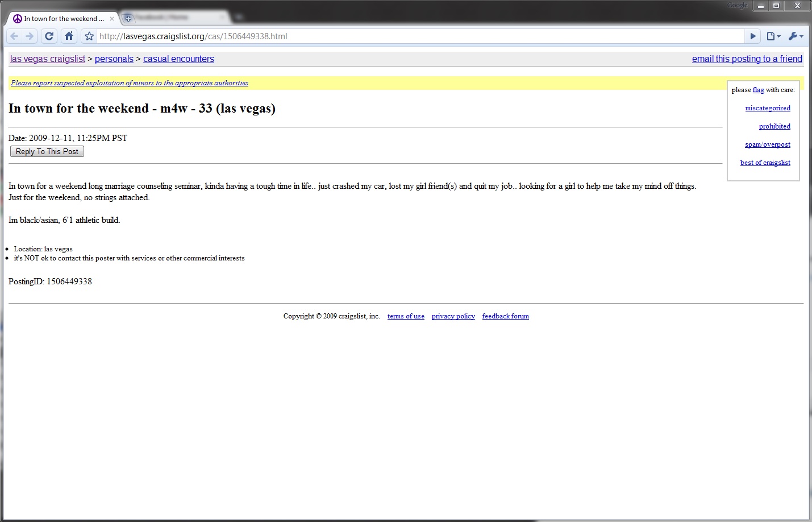Open the 'casual encounters' breadcrumb link
Image resolution: width=812 pixels, height=522 pixels.
coord(178,59)
